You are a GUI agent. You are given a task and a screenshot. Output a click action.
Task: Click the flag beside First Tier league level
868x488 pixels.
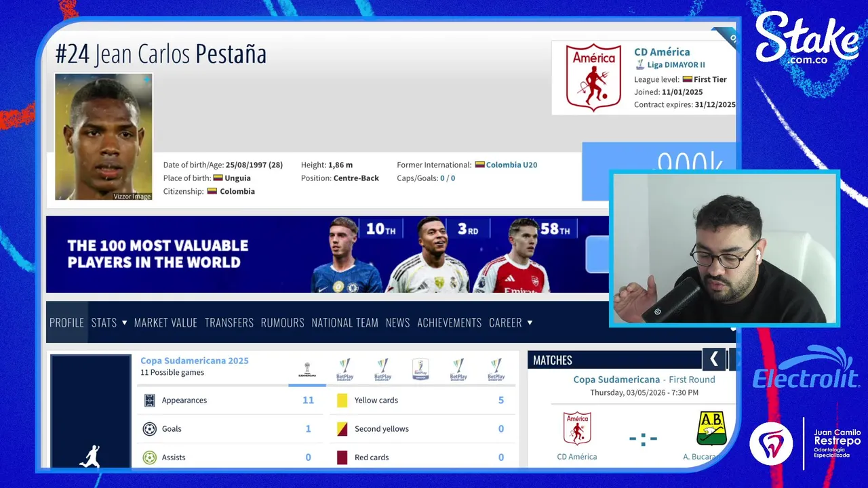coord(687,79)
